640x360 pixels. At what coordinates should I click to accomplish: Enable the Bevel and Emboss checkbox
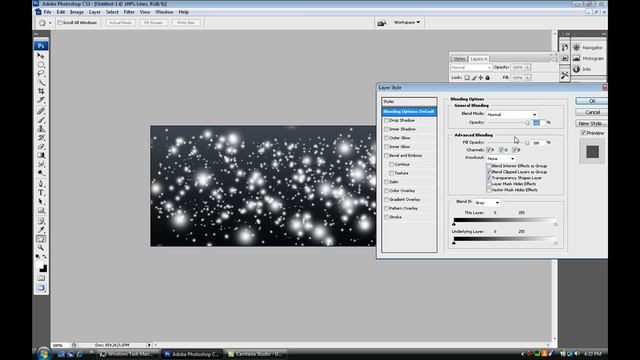(386, 156)
